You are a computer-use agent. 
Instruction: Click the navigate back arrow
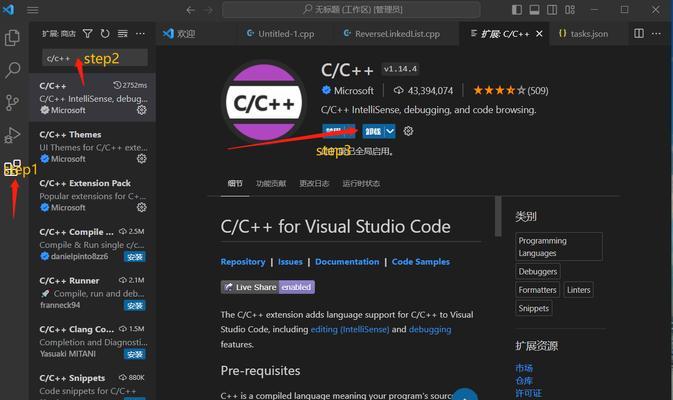[191, 9]
